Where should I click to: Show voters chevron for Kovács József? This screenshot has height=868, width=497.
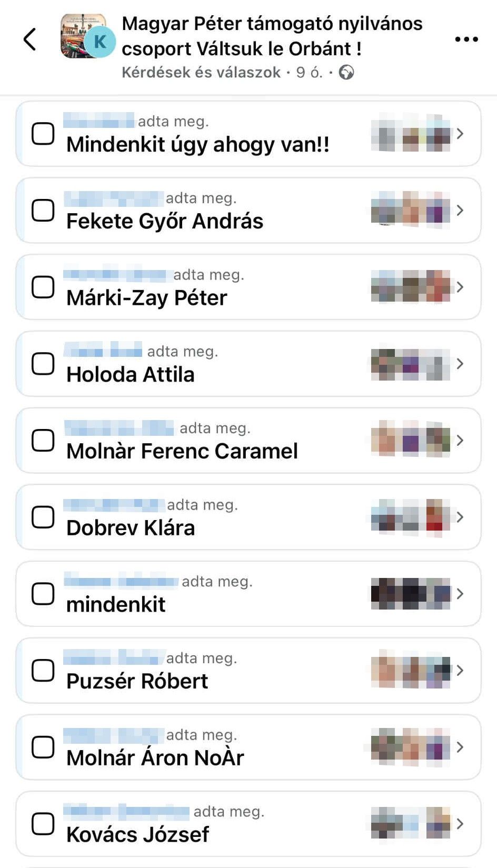(x=460, y=823)
